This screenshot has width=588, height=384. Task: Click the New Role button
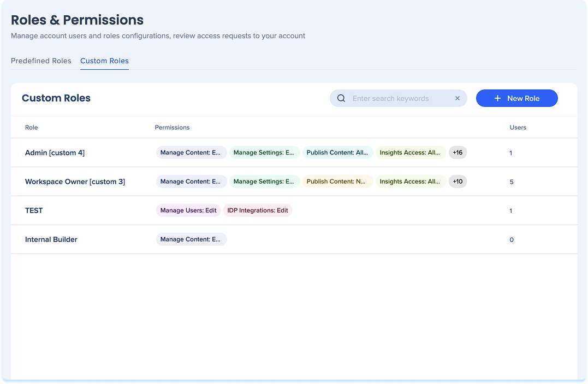click(516, 99)
